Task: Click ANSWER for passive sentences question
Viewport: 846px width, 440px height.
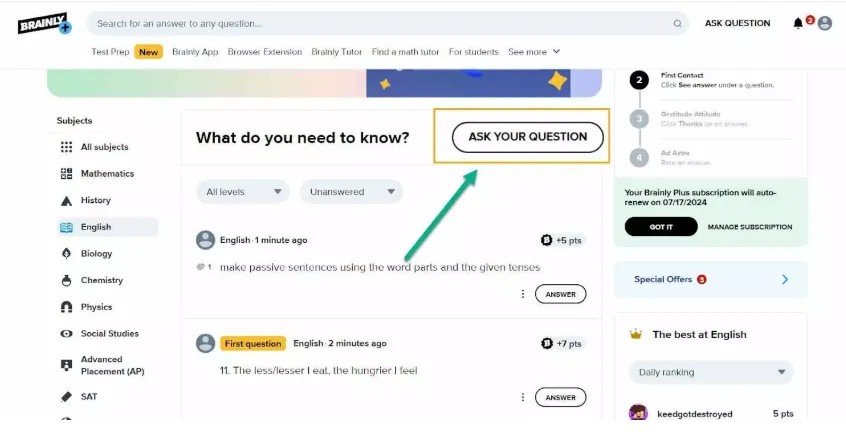Action: click(x=561, y=294)
